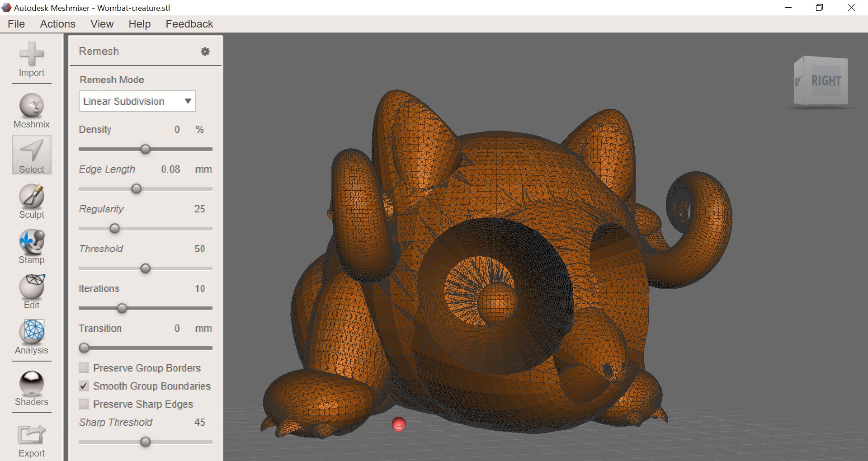Enable Preserve Sharp Edges
868x461 pixels.
(83, 404)
